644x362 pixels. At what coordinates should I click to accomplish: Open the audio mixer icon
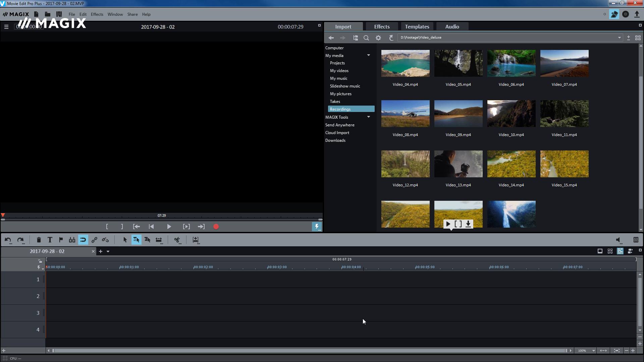[636, 240]
